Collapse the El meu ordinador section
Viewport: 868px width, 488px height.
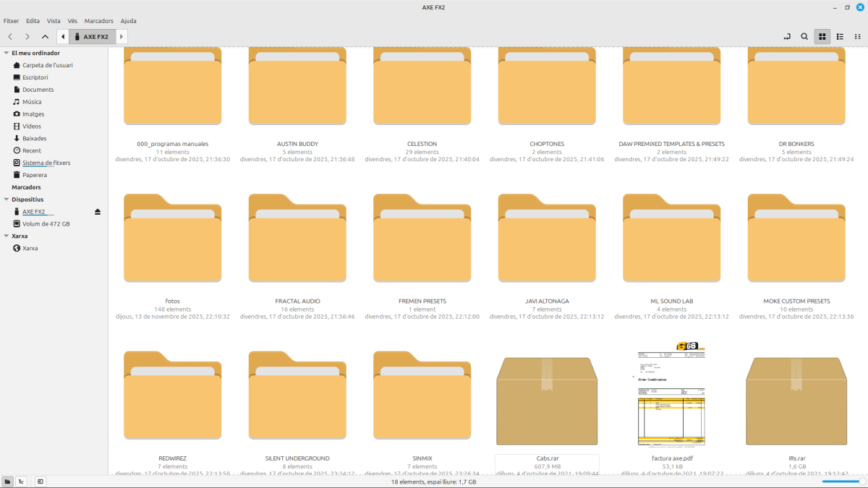pos(7,53)
